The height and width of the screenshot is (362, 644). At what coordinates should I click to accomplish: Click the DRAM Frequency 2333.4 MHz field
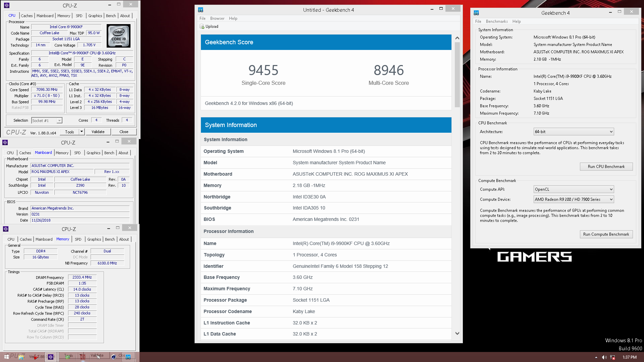[x=82, y=278]
